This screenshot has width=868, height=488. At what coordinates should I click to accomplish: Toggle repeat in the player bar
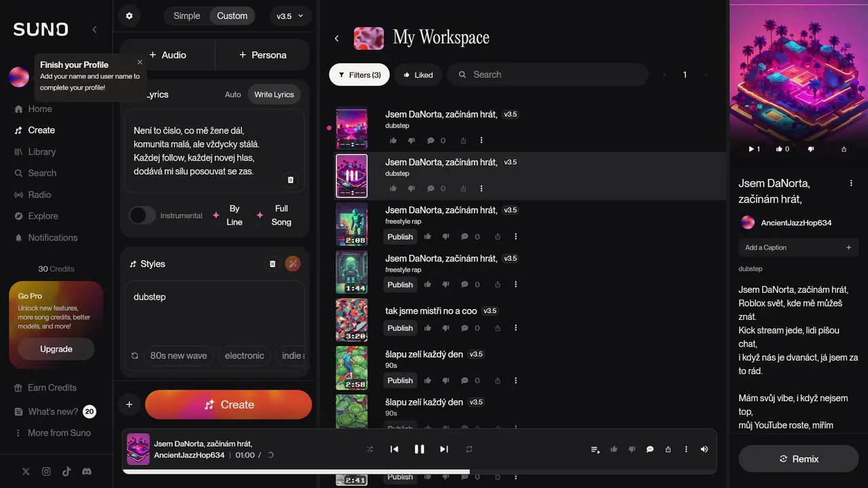[x=469, y=449]
